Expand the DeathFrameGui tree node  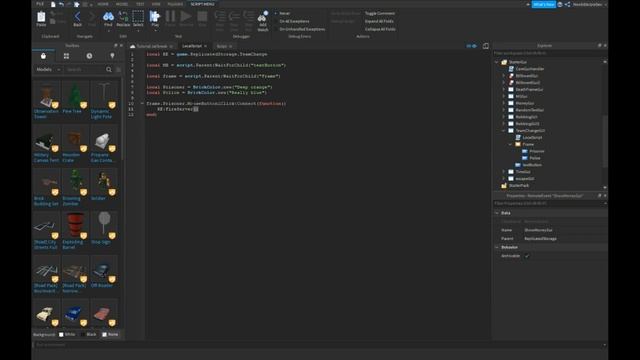pyautogui.click(x=504, y=89)
